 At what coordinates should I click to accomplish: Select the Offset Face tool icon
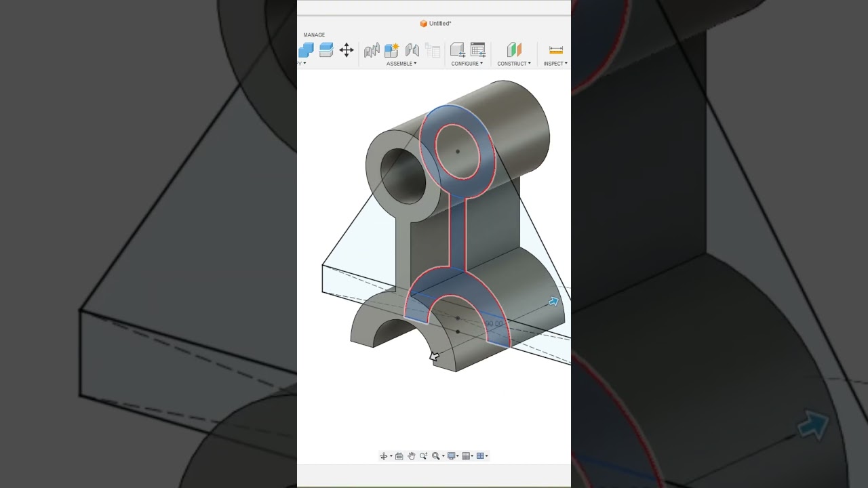[x=326, y=50]
